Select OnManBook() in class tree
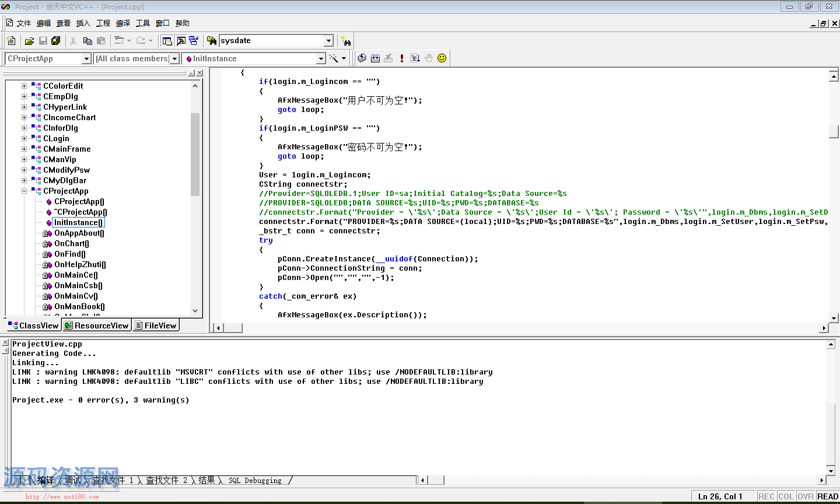 coord(79,306)
